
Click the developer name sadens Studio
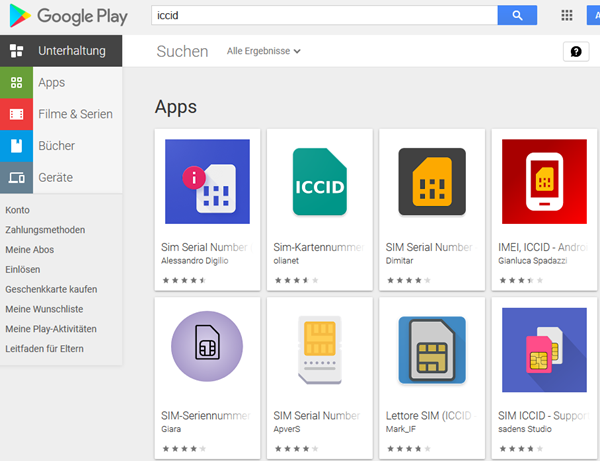(525, 429)
